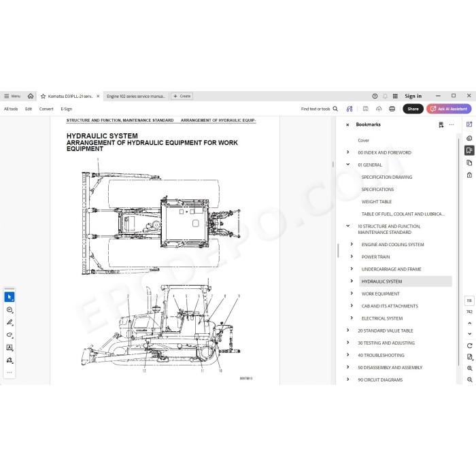Go to previous page with up arrow

470,323
